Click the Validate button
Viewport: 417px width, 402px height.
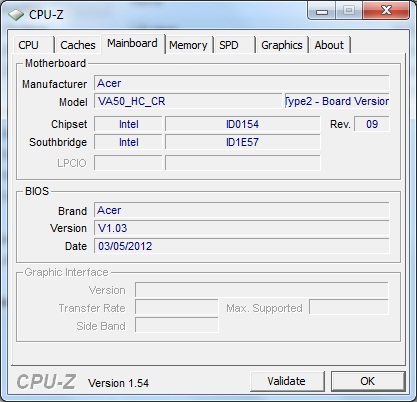[287, 381]
